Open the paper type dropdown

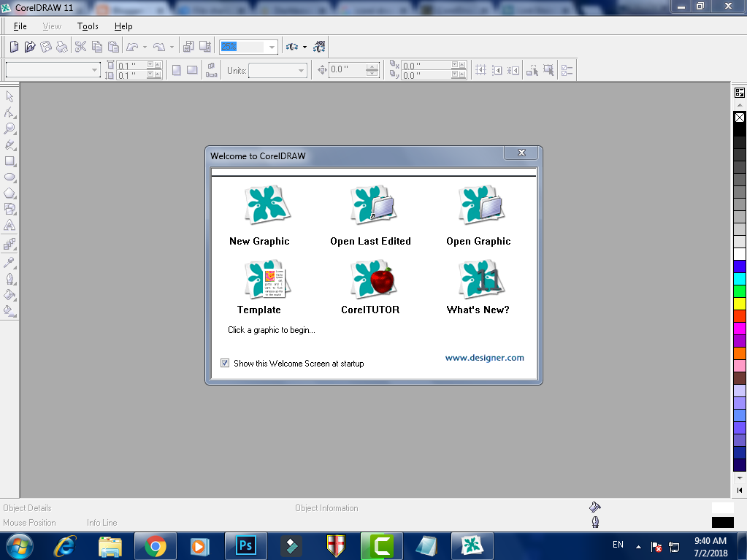tap(94, 70)
